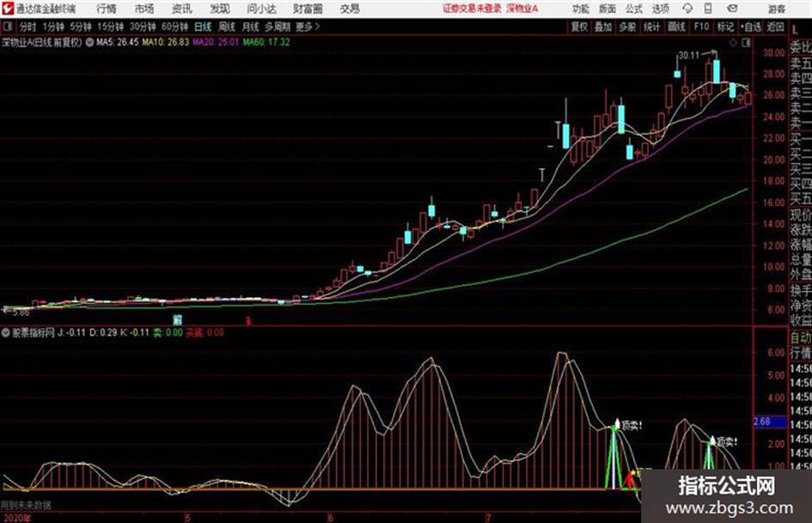812x523 pixels.
Task: Switch to 5分钟 period
Action: tap(80, 27)
